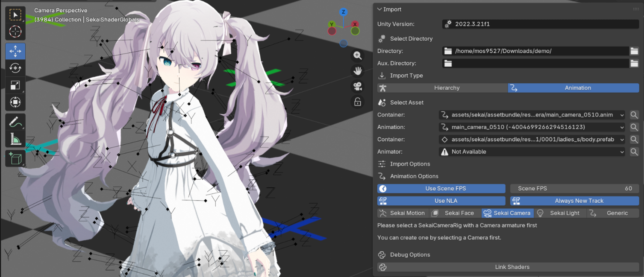The image size is (644, 277).
Task: Select the Rotate tool
Action: (15, 68)
